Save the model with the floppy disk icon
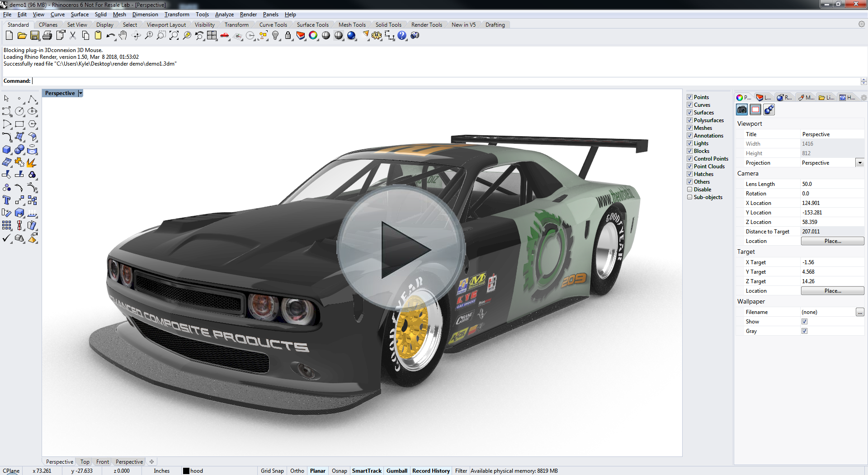868x475 pixels. click(x=35, y=35)
